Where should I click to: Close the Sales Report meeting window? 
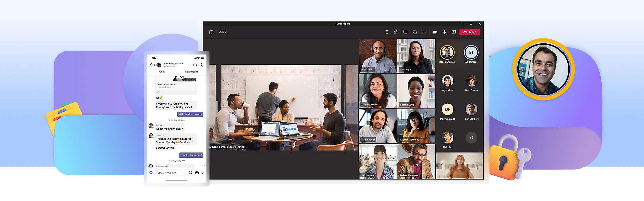[480, 24]
